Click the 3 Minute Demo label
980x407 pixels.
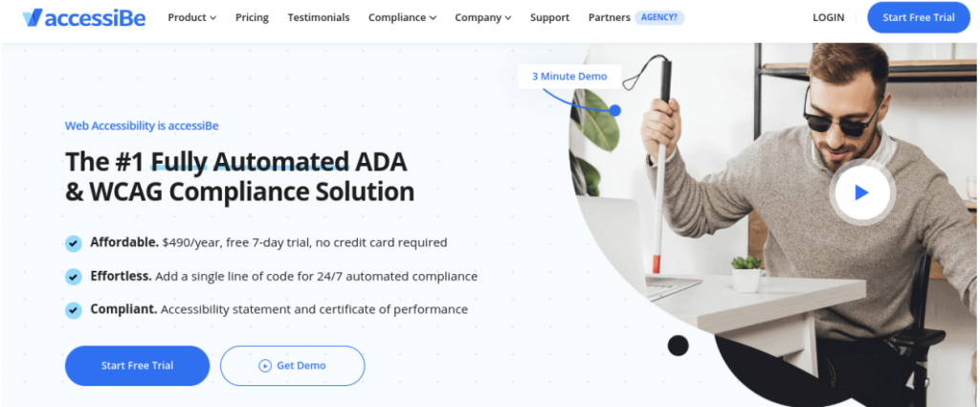(569, 77)
